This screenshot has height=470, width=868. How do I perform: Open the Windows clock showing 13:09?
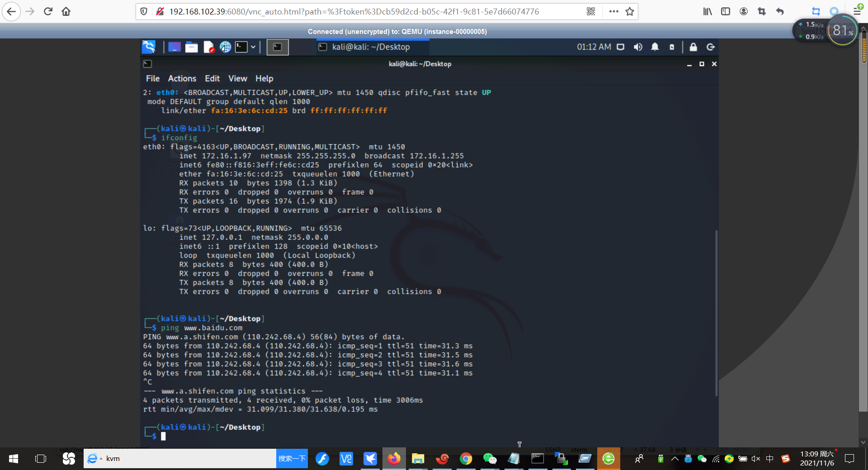click(817, 459)
